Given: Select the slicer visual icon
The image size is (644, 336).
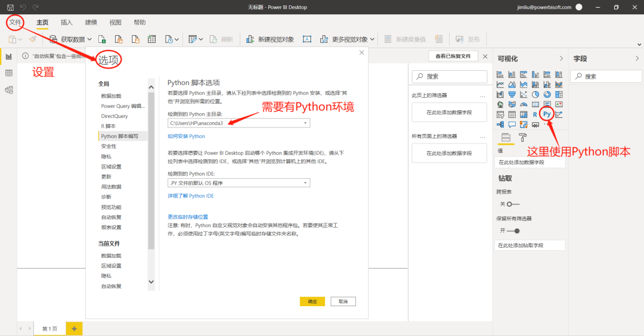Looking at the screenshot, I should click(500, 114).
